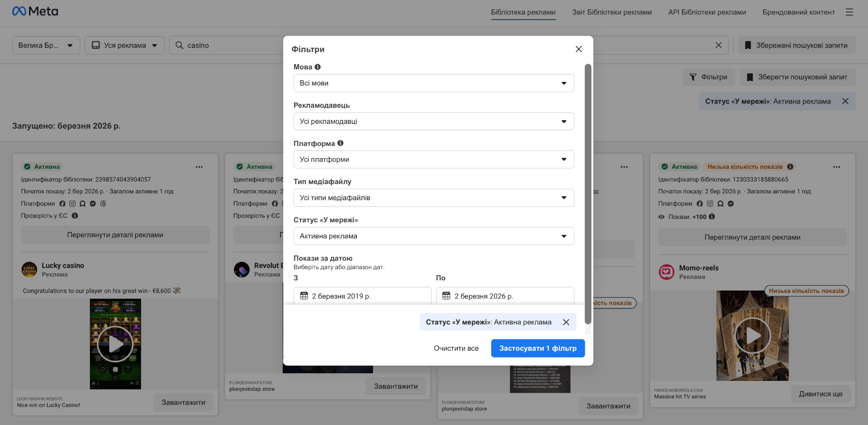Open the Активна реклама status dropdown
The image size is (868, 425).
pyautogui.click(x=434, y=236)
